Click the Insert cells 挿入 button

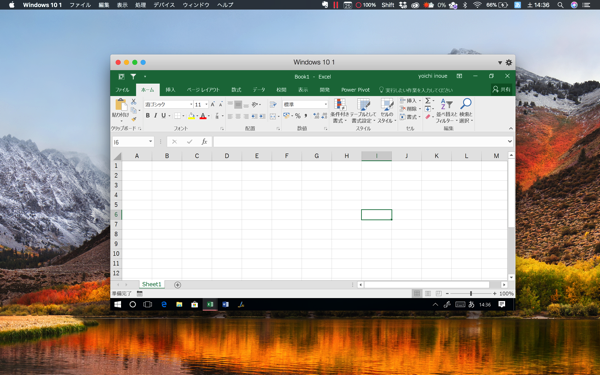410,101
